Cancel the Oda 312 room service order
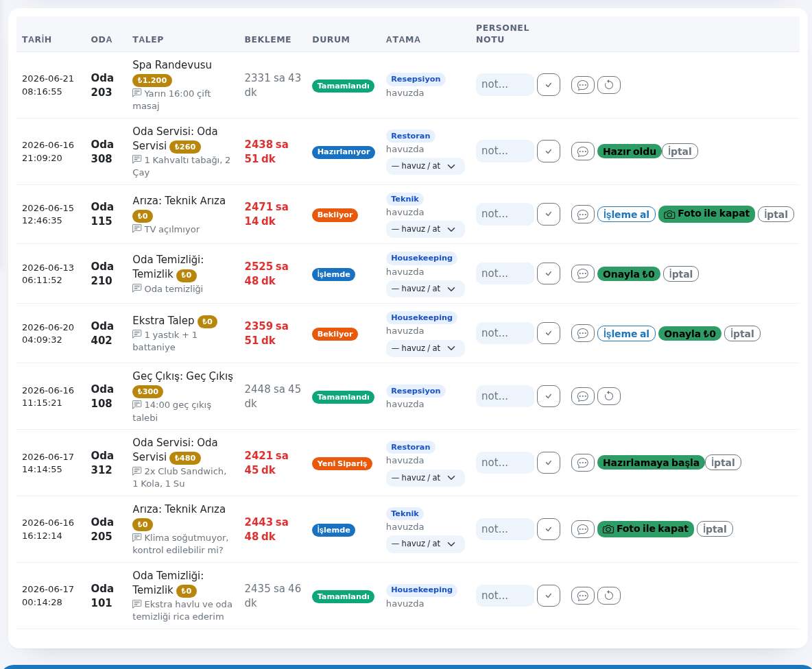 [724, 463]
